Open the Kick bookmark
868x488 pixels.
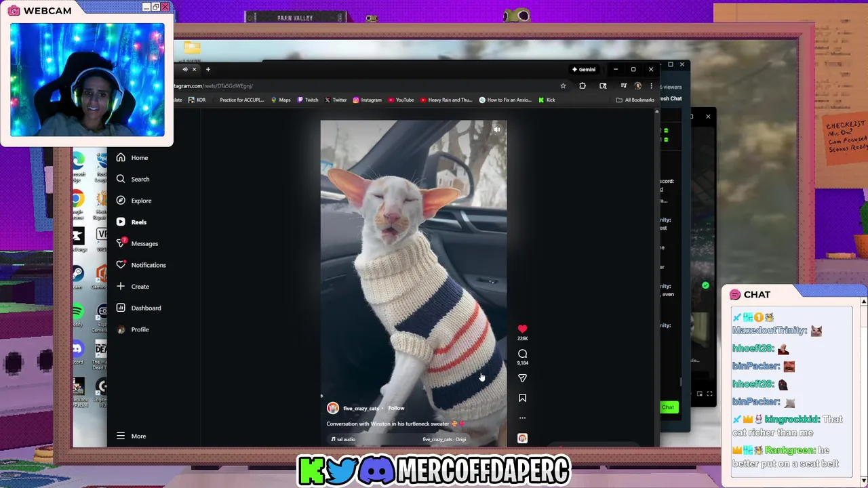547,100
